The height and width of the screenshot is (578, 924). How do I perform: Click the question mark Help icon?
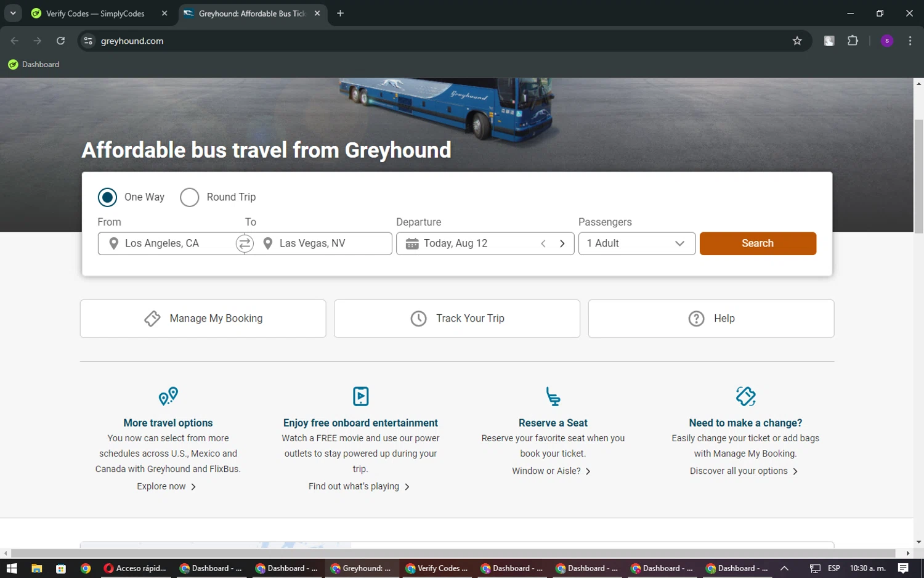[696, 319]
